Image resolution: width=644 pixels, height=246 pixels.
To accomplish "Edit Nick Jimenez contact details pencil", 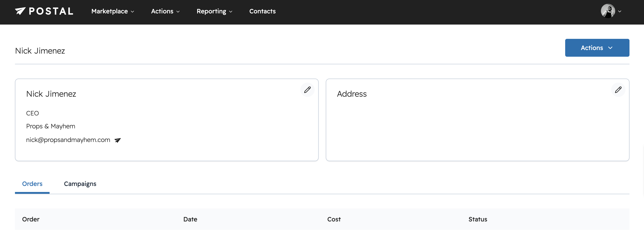I will [307, 90].
